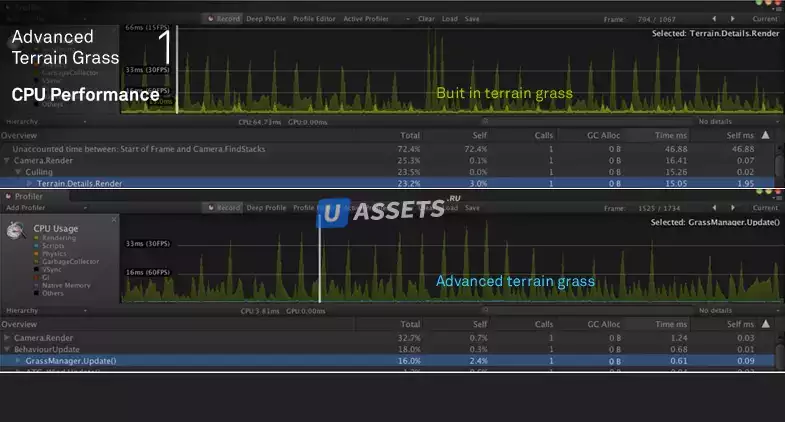Enable Deep Profile in Terrain.Details.Render profiler
The height and width of the screenshot is (422, 785).
tap(266, 19)
